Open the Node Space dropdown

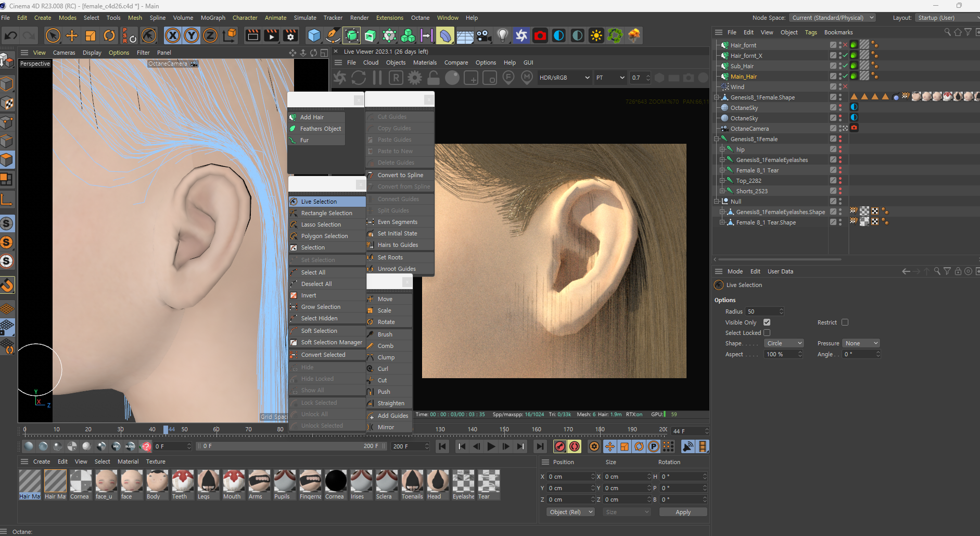(832, 18)
